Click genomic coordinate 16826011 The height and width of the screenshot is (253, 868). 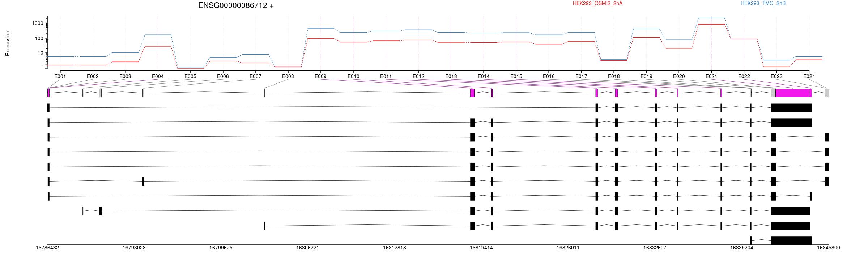click(568, 248)
